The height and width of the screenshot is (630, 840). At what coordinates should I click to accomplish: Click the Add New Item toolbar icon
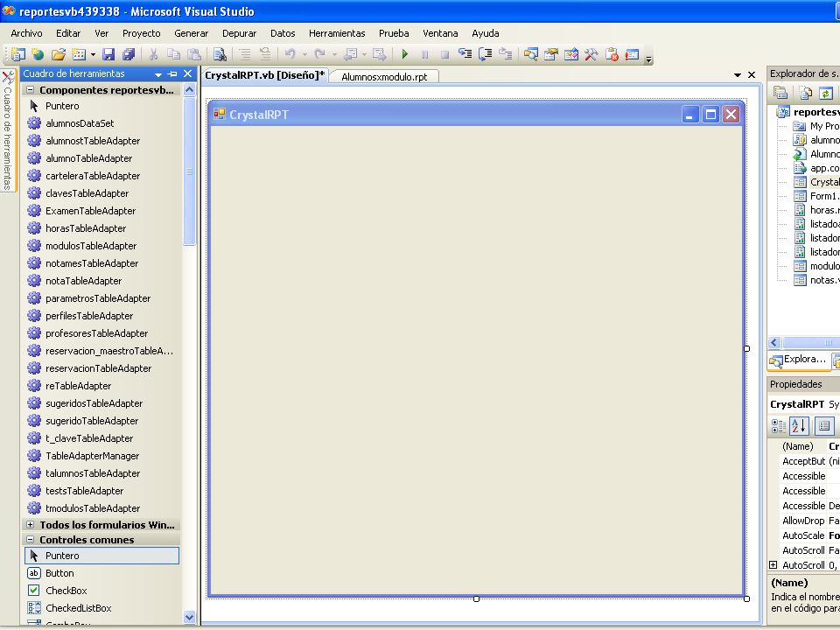tap(79, 54)
